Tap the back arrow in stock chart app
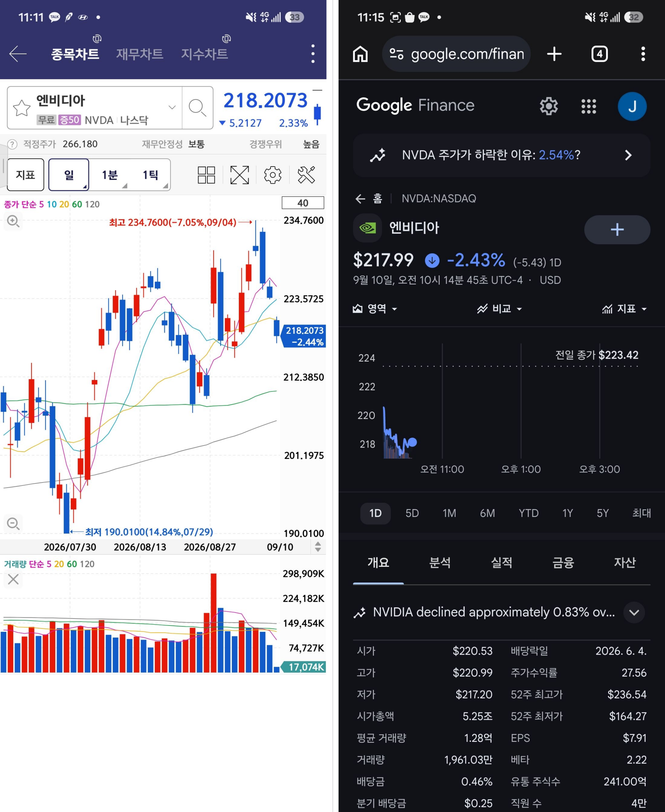 pos(18,54)
